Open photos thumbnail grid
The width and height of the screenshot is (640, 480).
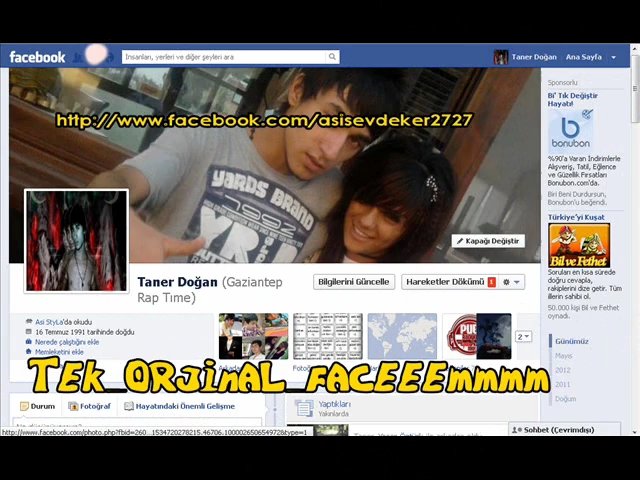(x=328, y=336)
